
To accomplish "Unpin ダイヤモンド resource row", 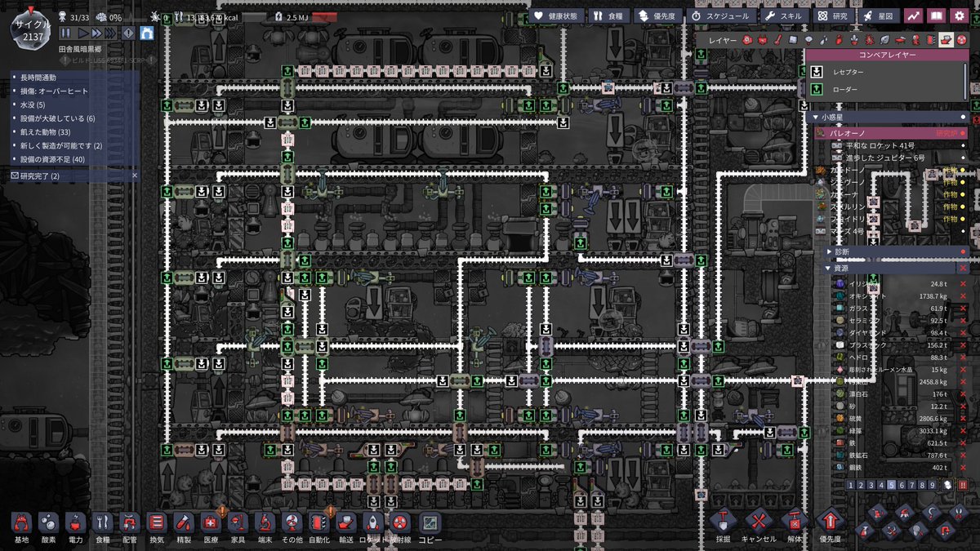I will (963, 333).
